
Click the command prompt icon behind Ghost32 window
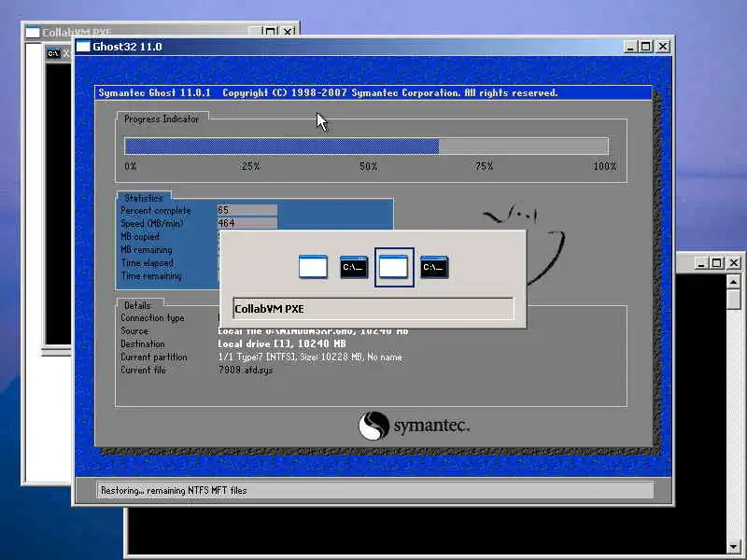pos(53,53)
